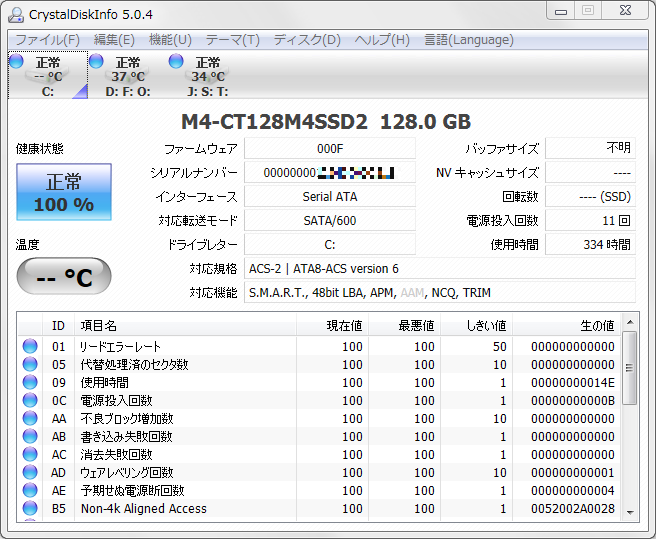
Task: Click raw value 00000000000B
Action: tap(573, 400)
